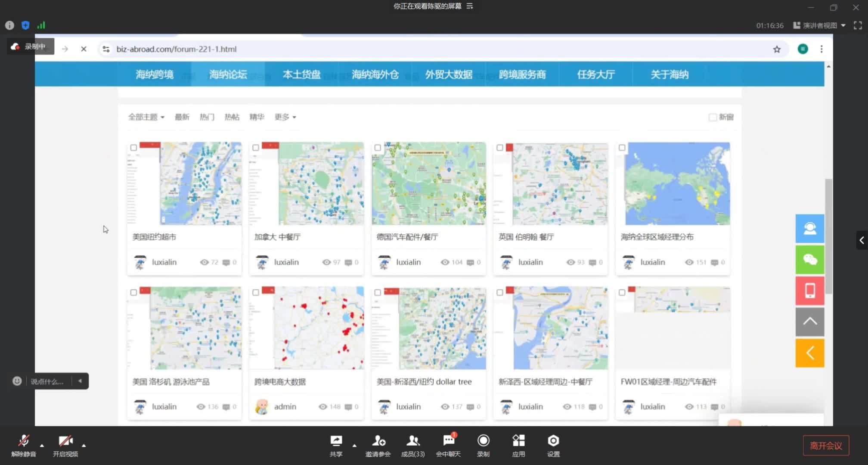Screen dimensions: 868x465
Task: Open the 更多 filter dropdown
Action: (285, 117)
